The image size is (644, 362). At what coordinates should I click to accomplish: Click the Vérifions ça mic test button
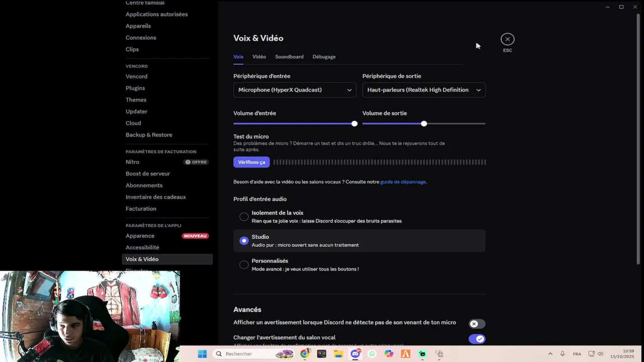click(x=252, y=162)
